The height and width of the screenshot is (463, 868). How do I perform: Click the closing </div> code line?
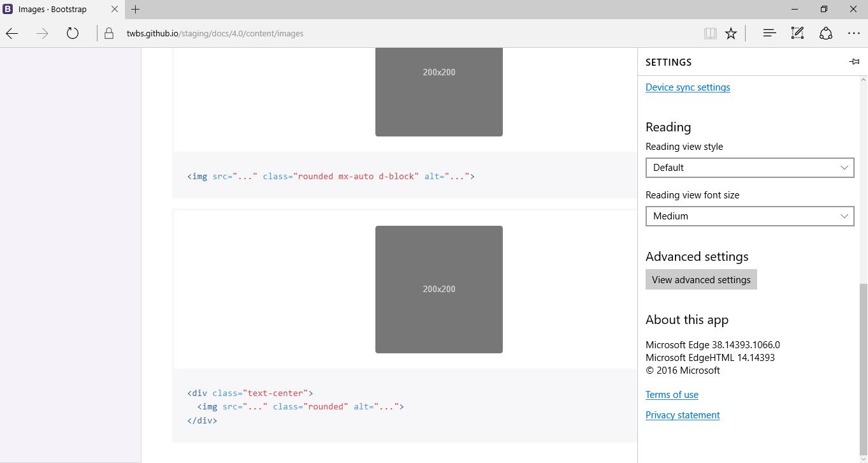point(202,421)
